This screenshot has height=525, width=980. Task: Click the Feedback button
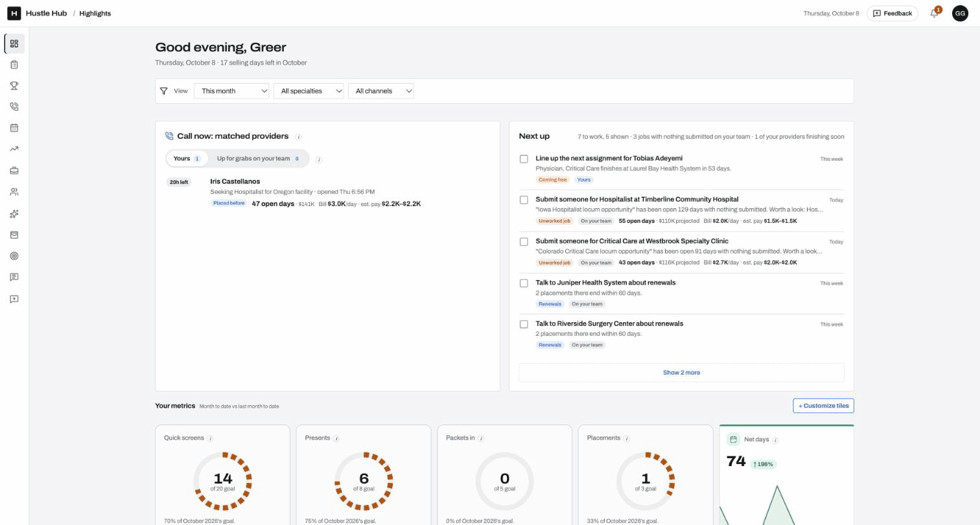(892, 13)
